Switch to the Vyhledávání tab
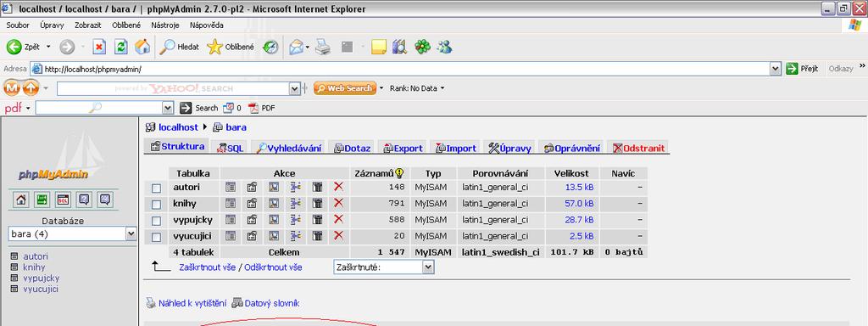This screenshot has height=326, width=868. click(x=288, y=148)
